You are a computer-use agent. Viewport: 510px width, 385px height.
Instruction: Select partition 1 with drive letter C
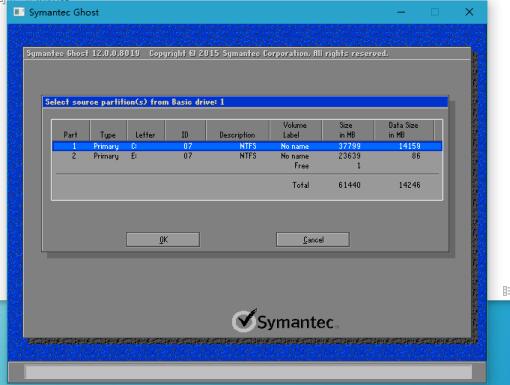click(x=247, y=146)
